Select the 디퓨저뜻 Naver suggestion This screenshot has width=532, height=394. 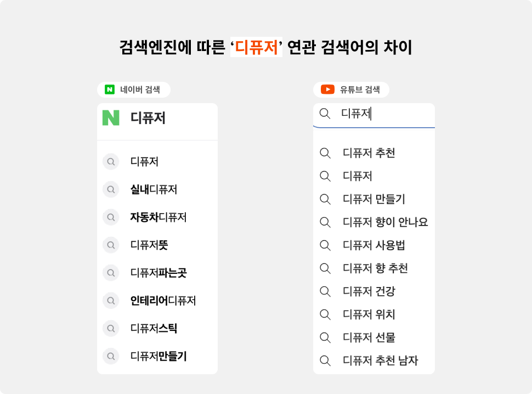149,245
